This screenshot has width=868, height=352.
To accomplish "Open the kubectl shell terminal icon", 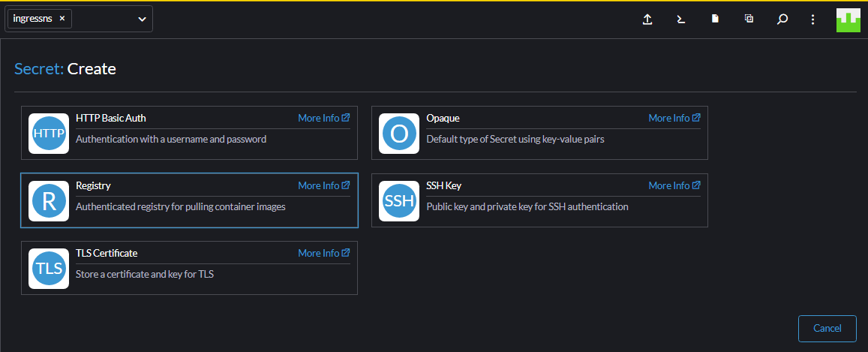I will 681,20.
